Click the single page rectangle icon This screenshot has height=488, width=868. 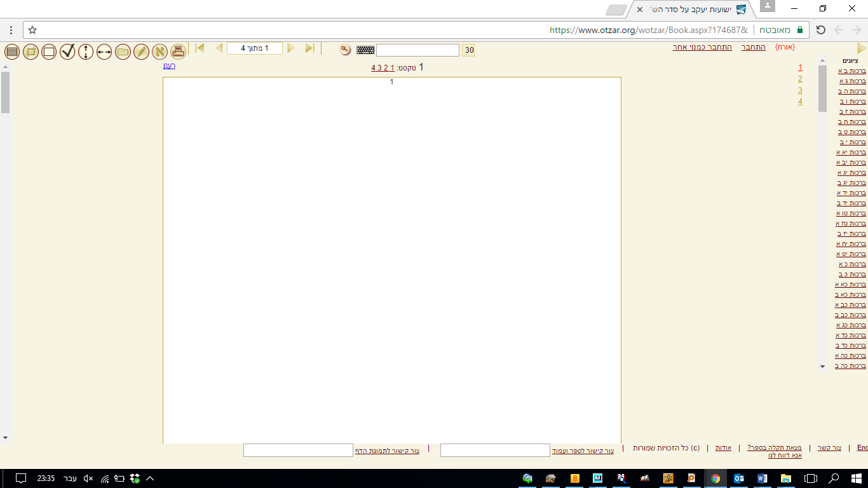(49, 52)
